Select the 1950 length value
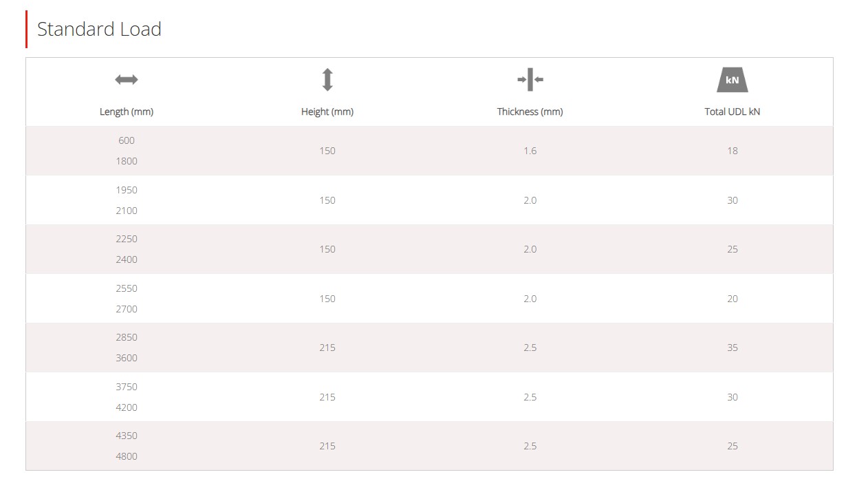The width and height of the screenshot is (868, 501). [127, 190]
